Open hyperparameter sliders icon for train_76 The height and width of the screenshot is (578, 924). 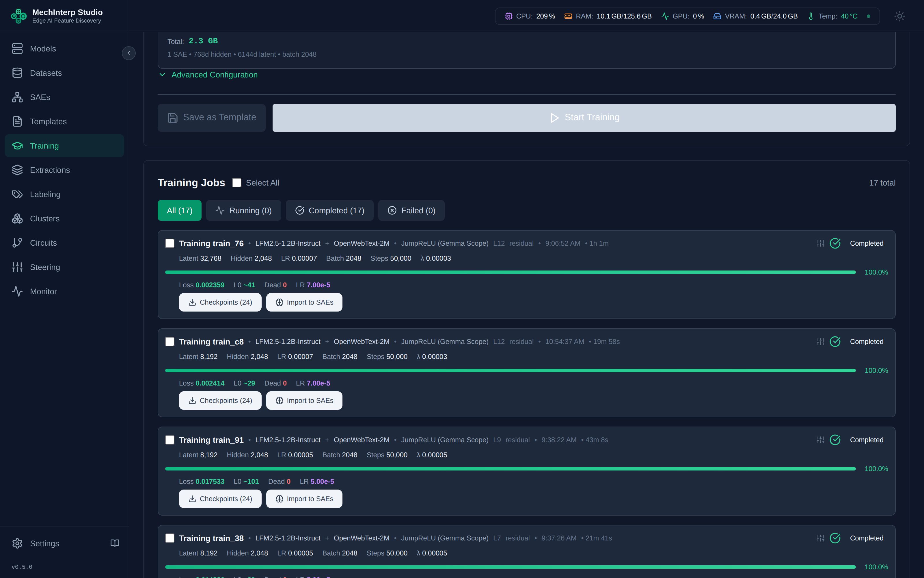[821, 243]
